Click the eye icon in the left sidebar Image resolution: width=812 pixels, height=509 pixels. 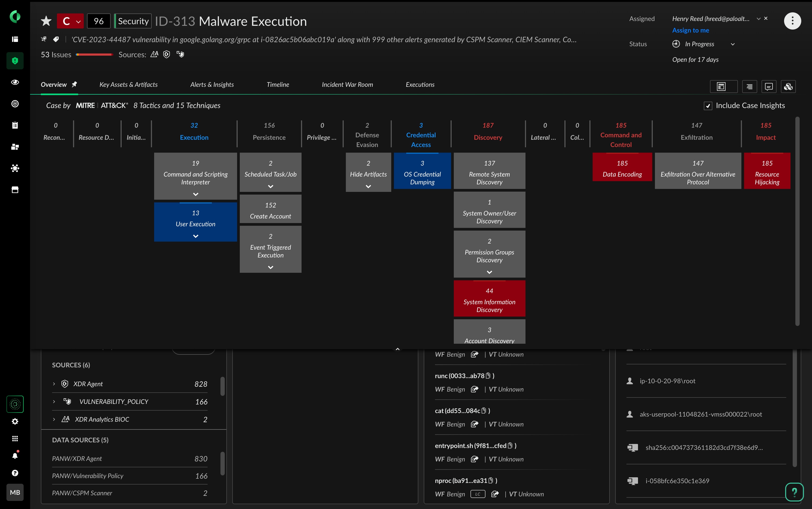click(x=15, y=82)
